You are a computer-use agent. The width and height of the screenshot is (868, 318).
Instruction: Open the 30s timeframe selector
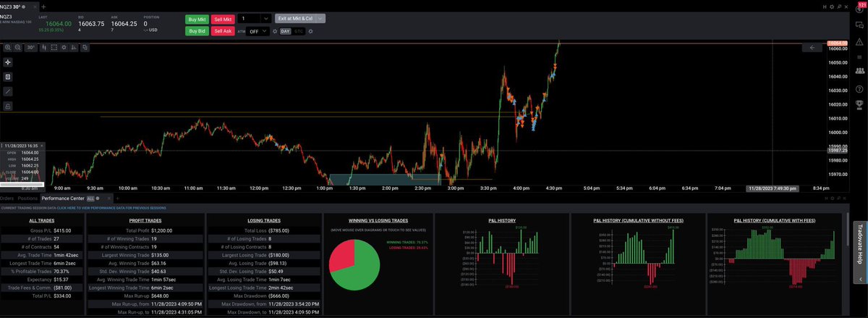(31, 47)
